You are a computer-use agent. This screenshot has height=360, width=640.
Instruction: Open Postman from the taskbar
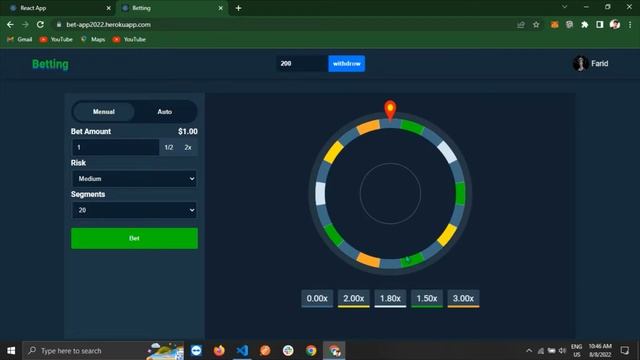click(265, 351)
